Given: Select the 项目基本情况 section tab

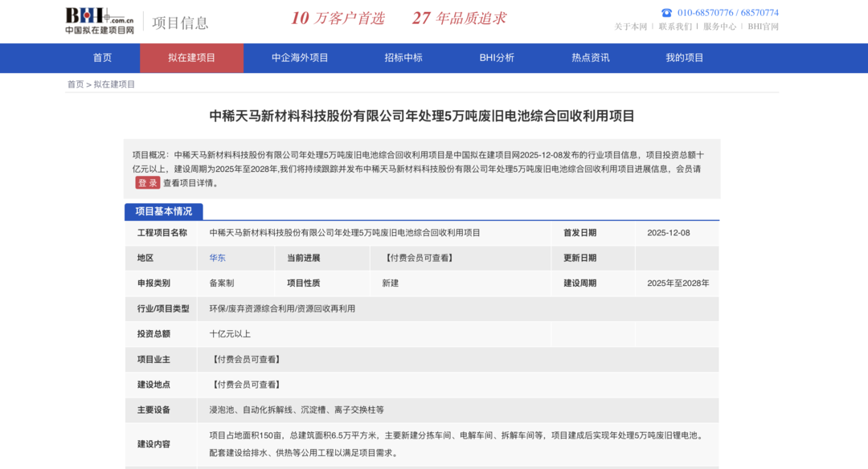Looking at the screenshot, I should pos(163,211).
